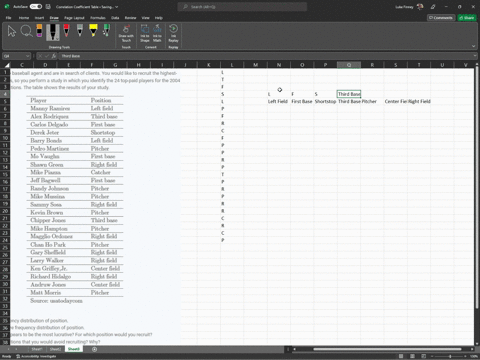Click the cell reading Shortstop

(x=325, y=101)
